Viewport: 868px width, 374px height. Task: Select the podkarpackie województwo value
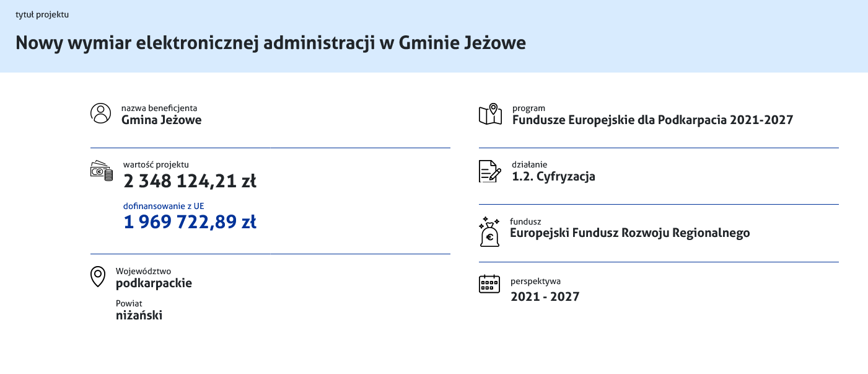pos(154,283)
